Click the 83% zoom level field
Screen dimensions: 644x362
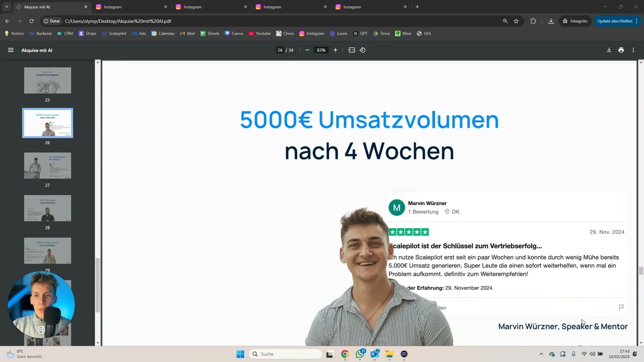coord(320,50)
